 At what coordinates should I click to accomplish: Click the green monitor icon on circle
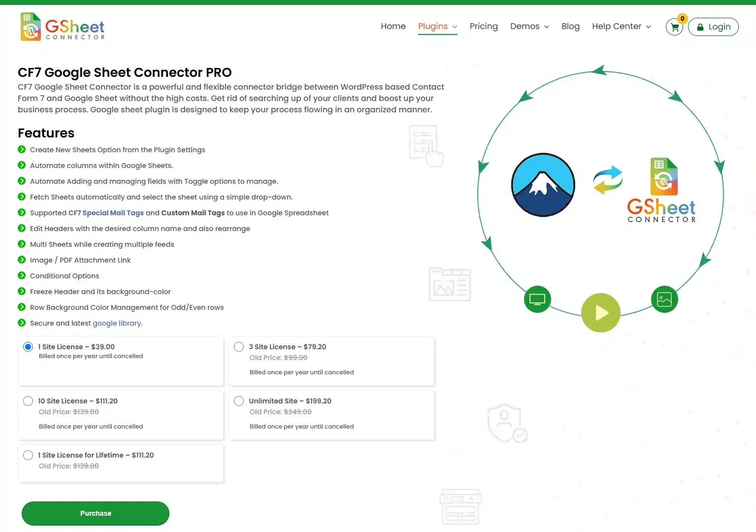(537, 299)
